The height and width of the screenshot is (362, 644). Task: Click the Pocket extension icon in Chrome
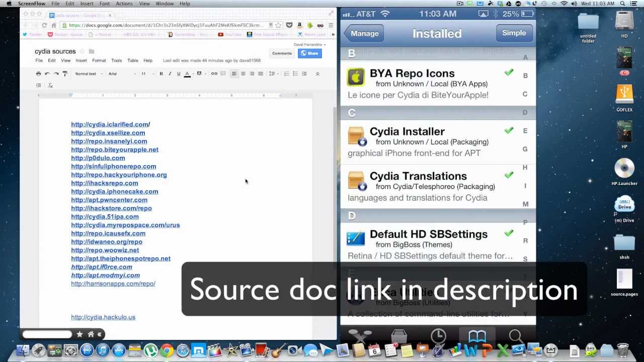(289, 25)
